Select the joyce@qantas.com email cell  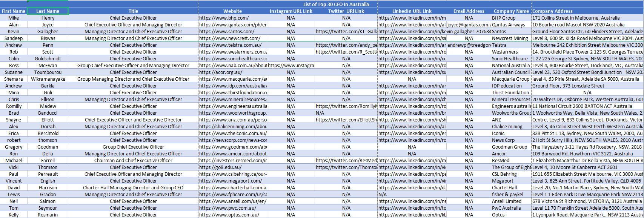coord(469,25)
